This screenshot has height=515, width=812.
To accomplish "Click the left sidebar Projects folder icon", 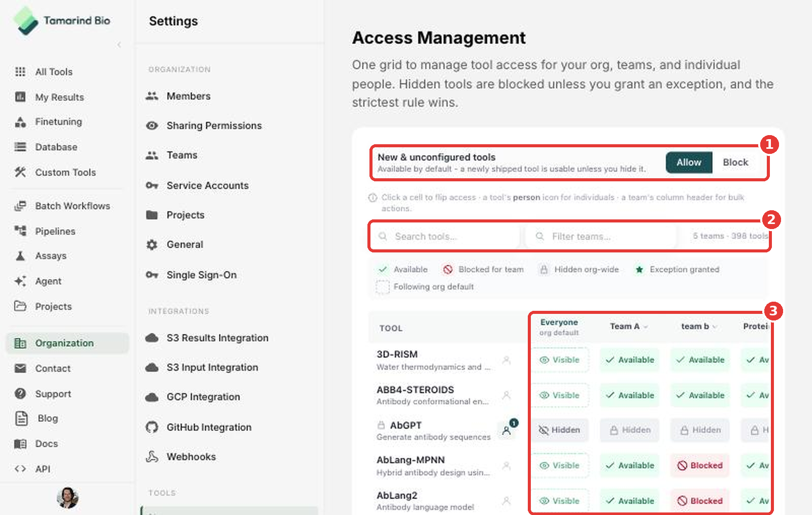I will (x=20, y=306).
